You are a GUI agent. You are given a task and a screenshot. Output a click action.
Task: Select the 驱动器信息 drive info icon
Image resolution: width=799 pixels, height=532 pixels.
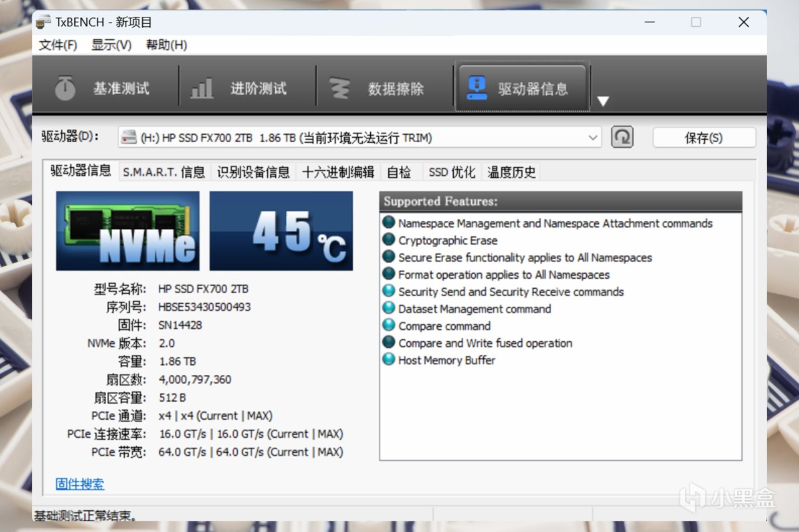click(477, 89)
